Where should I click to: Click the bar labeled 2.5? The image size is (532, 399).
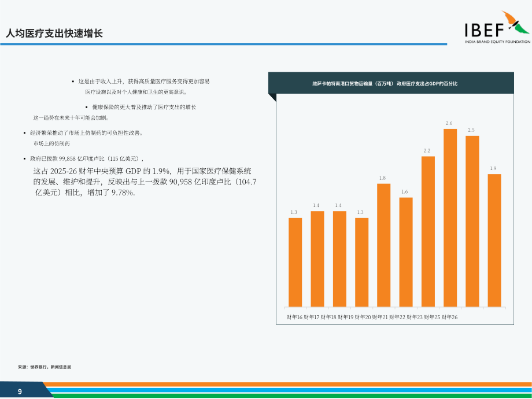pyautogui.click(x=472, y=221)
